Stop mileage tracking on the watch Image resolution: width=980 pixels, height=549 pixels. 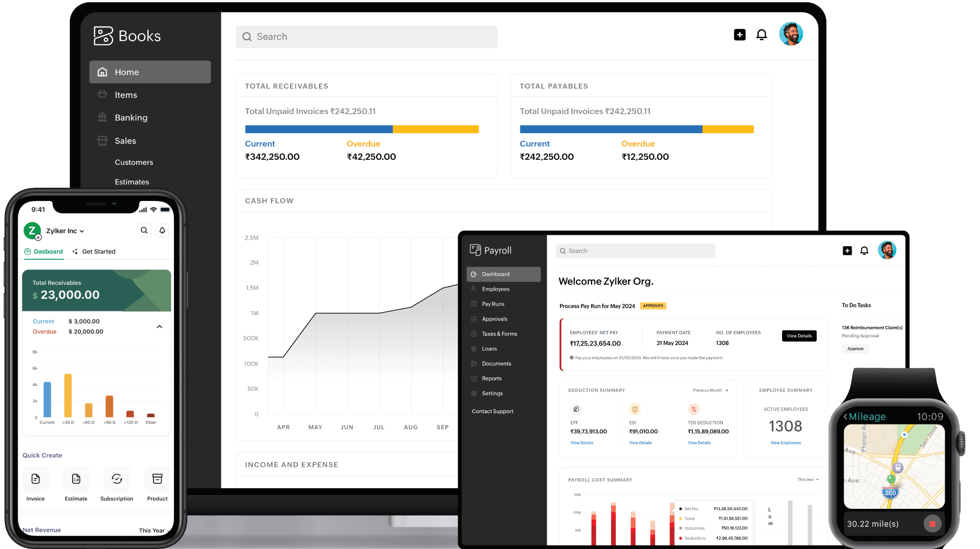[933, 524]
